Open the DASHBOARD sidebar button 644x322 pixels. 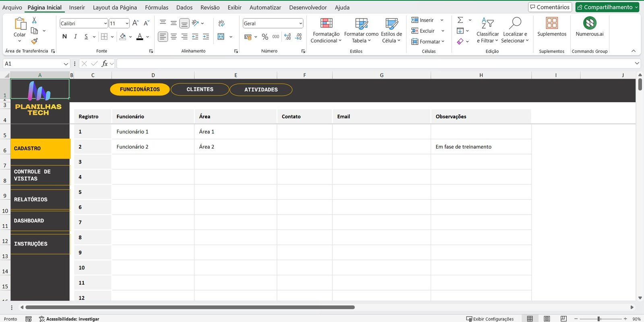(x=40, y=221)
